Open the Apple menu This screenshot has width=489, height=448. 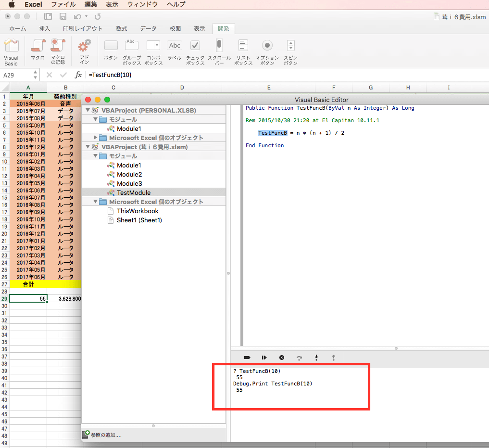(x=12, y=4)
